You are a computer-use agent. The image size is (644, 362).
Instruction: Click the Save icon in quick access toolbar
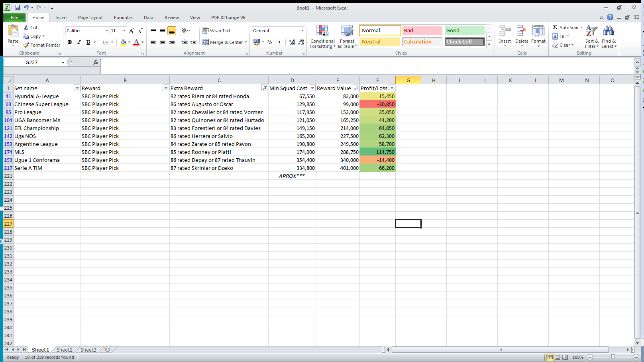17,8
